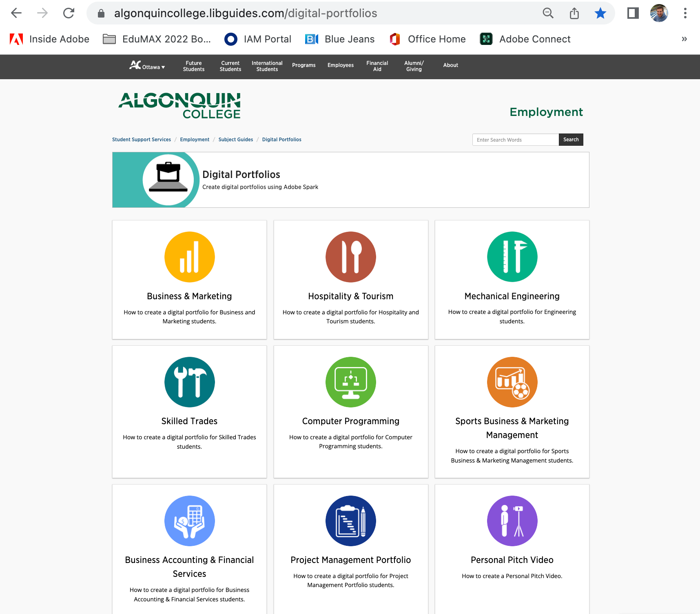Click the Personal Pitch Video purple icon

click(x=512, y=521)
